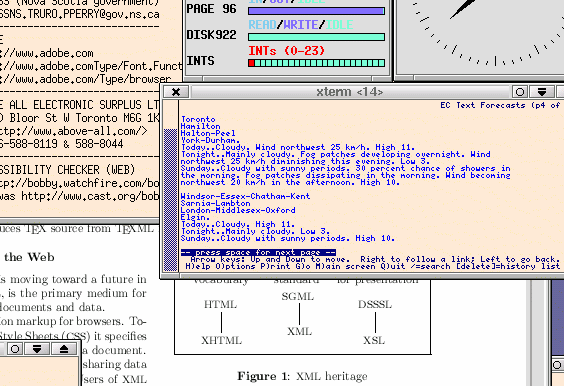Click [delete]=history list in Lynx bar
Viewport: 564px width, 386px height.
click(x=508, y=266)
